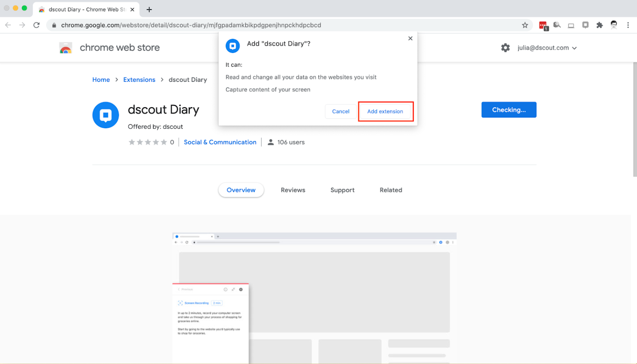
Task: Open the red extension icon with badge
Action: 543,26
